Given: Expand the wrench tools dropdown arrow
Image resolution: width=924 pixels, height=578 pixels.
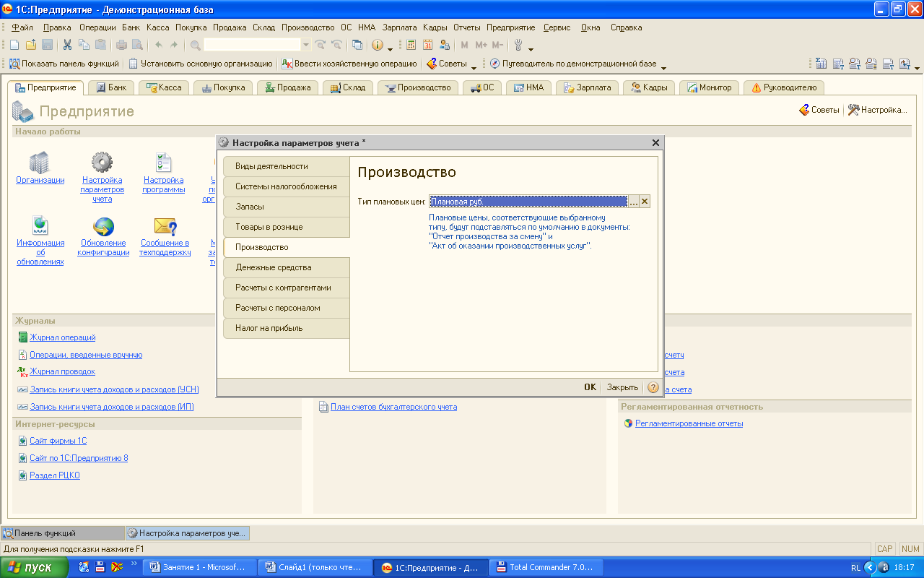Looking at the screenshot, I should pyautogui.click(x=531, y=48).
